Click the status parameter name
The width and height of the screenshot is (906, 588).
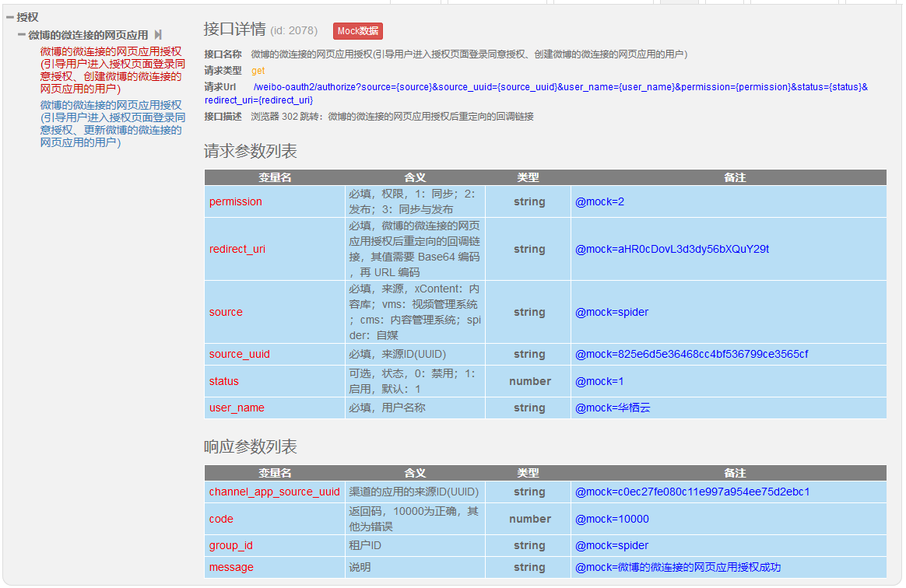tap(224, 381)
